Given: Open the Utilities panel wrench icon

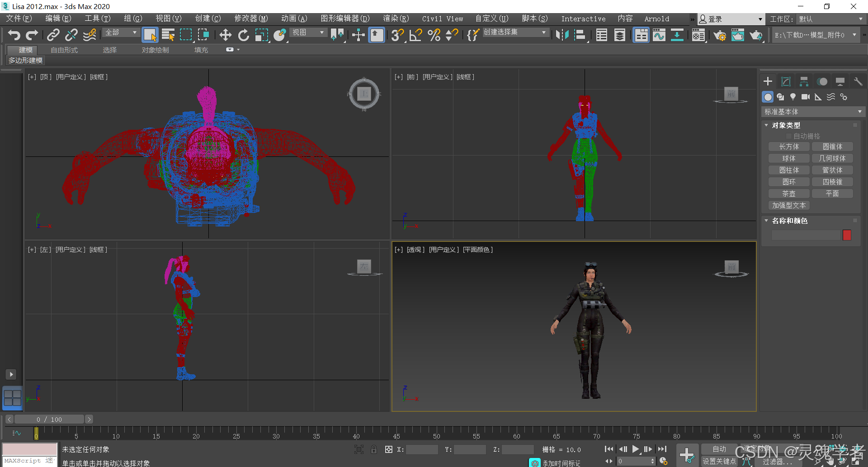Looking at the screenshot, I should (858, 81).
